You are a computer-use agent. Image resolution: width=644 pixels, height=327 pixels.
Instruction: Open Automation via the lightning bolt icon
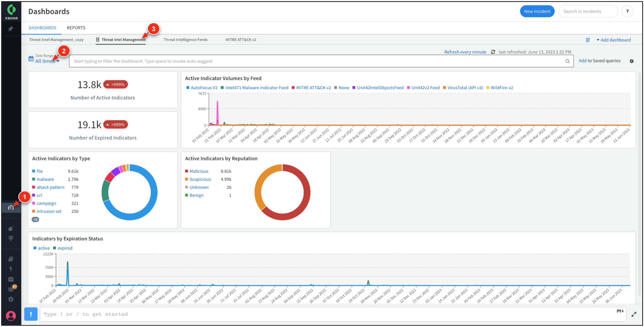click(x=11, y=269)
